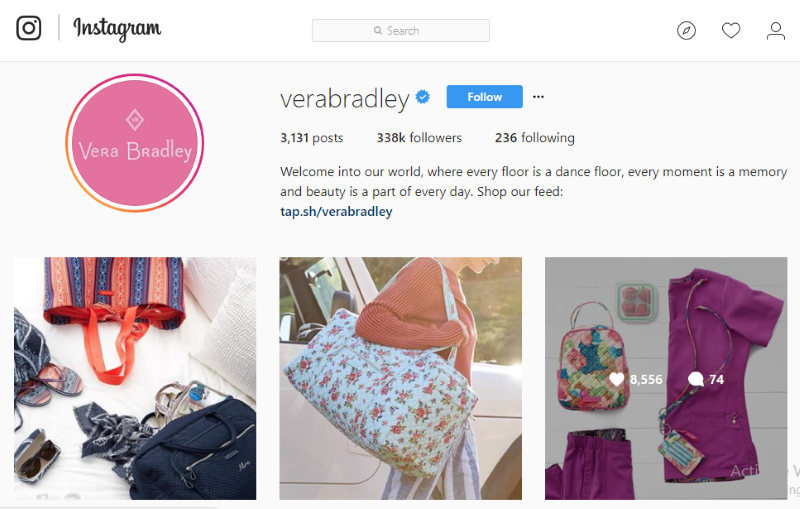Click the Instagram wordmark logo
This screenshot has height=509, width=800.
[x=117, y=29]
